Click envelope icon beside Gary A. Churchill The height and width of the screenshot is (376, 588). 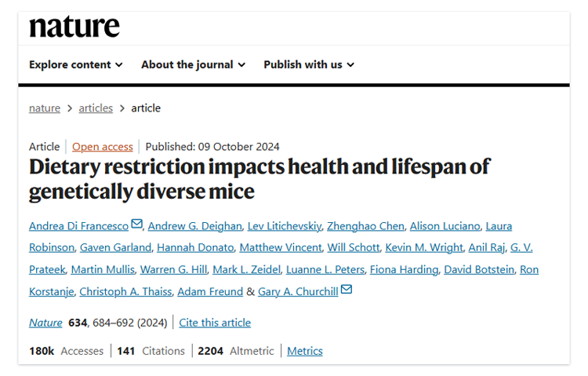[346, 290]
